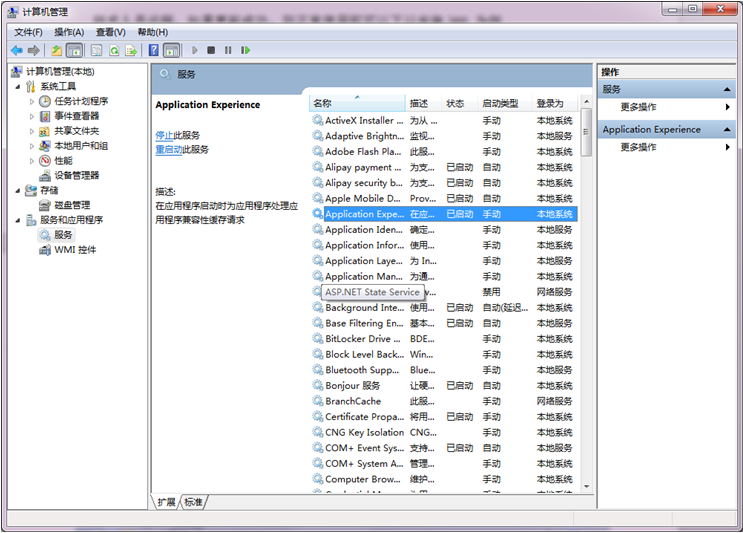Screen dimensions: 743x533
Task: Click the Refresh toolbar icon
Action: [114, 50]
